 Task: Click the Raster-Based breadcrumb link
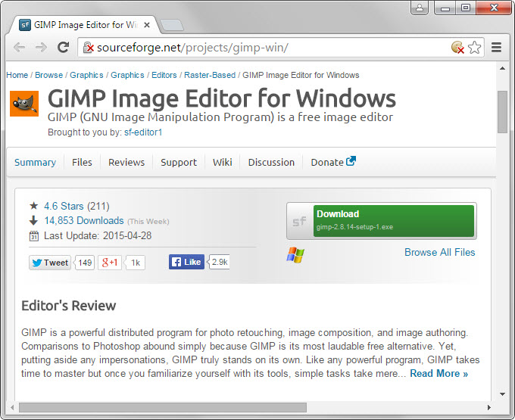210,75
